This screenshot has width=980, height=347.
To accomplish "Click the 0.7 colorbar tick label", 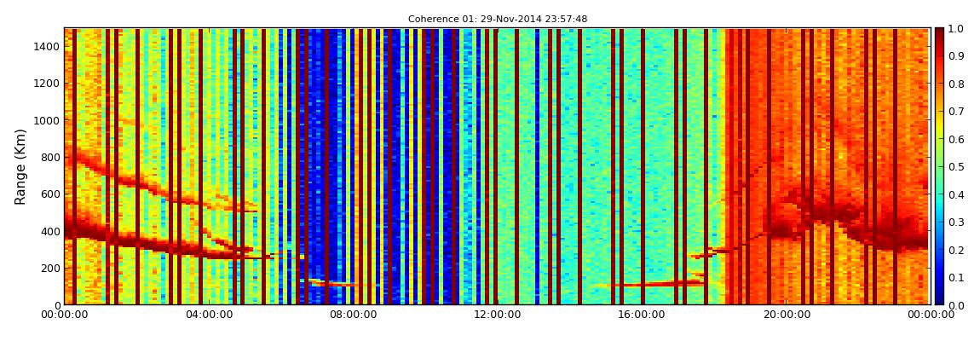I will (x=955, y=112).
